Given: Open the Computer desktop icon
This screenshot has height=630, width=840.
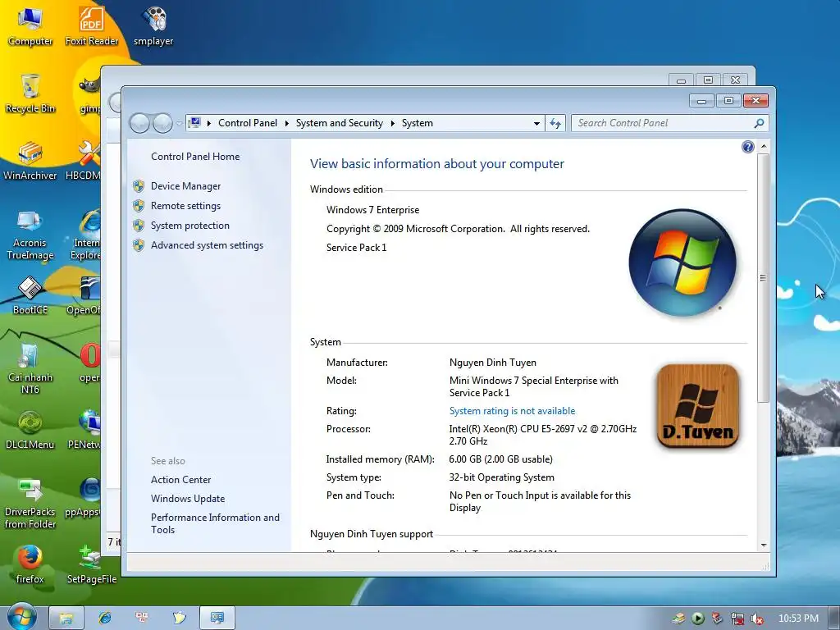Looking at the screenshot, I should (x=30, y=25).
